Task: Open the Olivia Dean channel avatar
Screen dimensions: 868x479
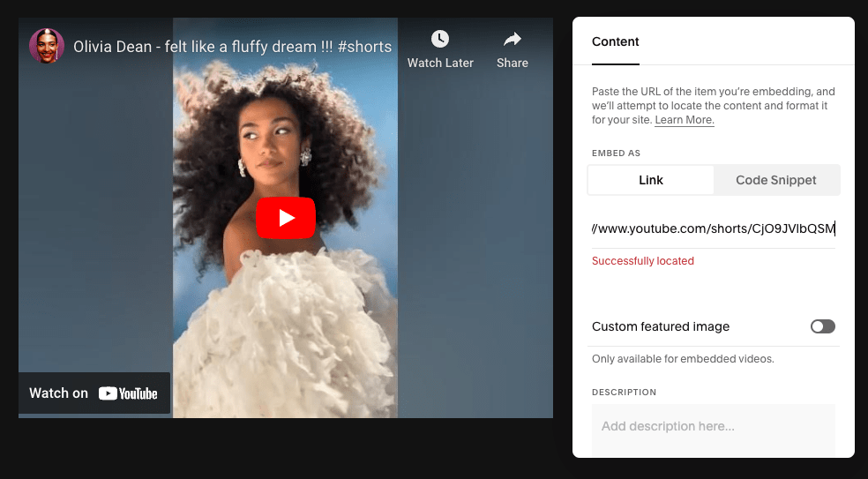Action: point(47,46)
